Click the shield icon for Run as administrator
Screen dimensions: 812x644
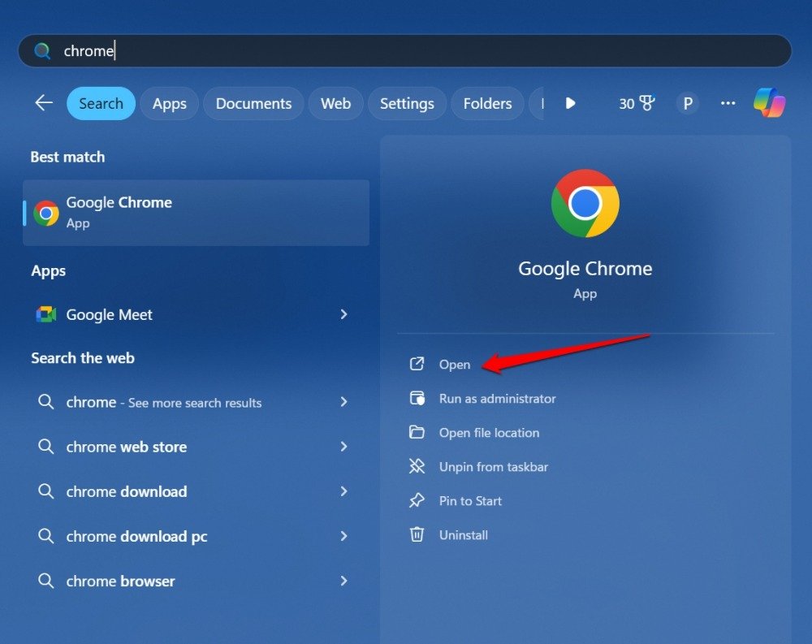point(417,399)
